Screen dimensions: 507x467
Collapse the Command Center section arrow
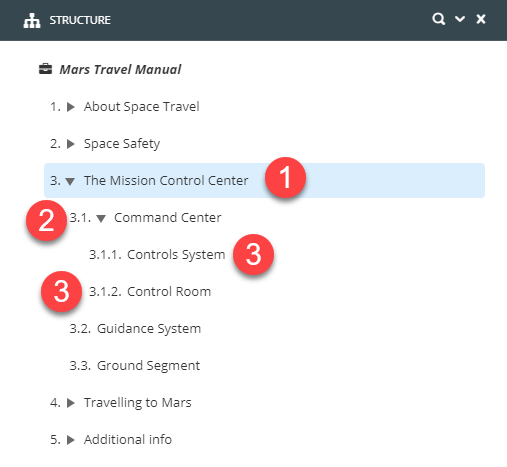tap(101, 218)
